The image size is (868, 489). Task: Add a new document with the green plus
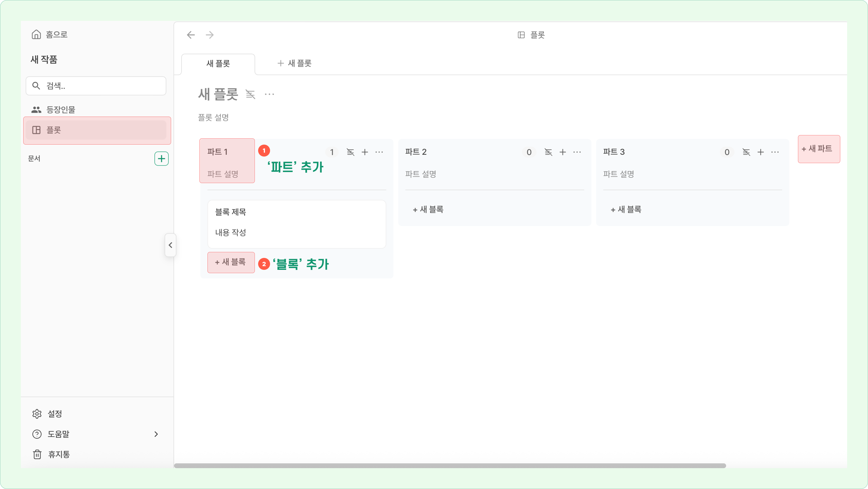[161, 159]
